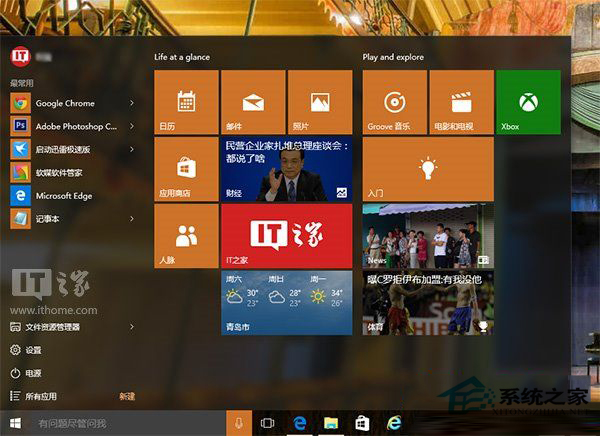Open the 人脉 people tile
This screenshot has width=600, height=436.
(186, 236)
